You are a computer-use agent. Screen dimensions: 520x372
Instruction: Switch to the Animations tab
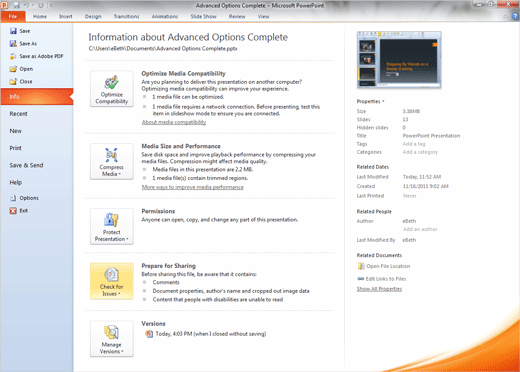[165, 16]
